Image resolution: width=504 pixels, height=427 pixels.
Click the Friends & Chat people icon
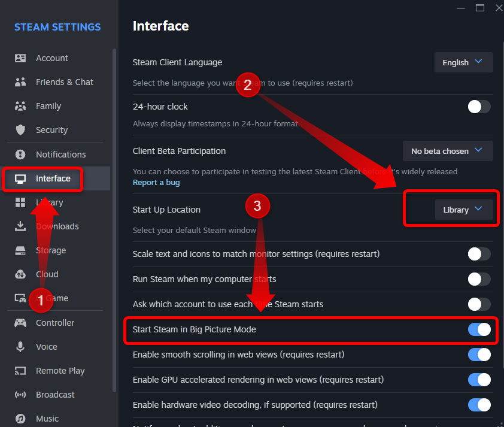pyautogui.click(x=20, y=82)
